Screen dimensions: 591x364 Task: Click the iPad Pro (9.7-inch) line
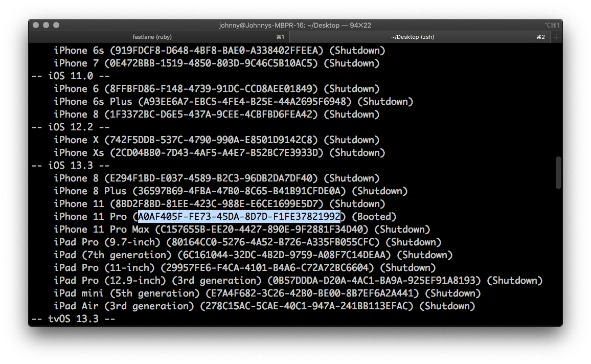pos(247,242)
